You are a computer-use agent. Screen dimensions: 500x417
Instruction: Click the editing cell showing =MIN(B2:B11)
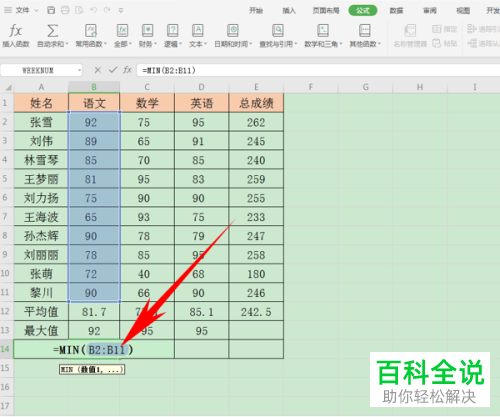pos(94,349)
